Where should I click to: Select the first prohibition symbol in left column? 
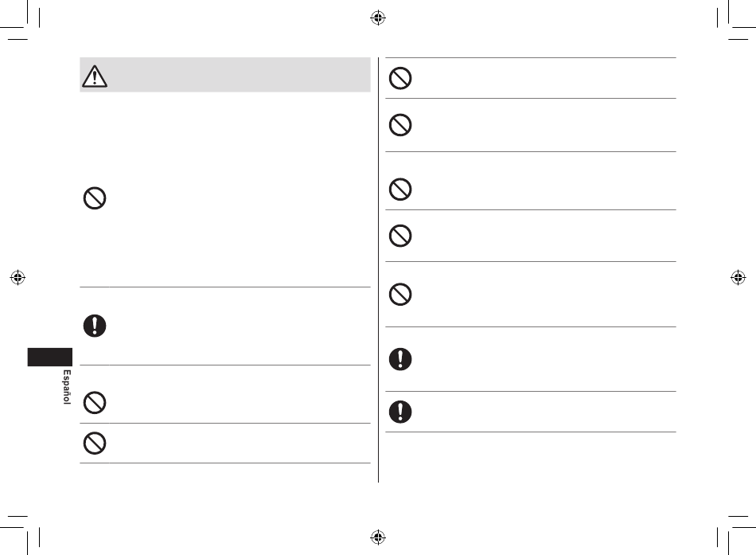[95, 197]
